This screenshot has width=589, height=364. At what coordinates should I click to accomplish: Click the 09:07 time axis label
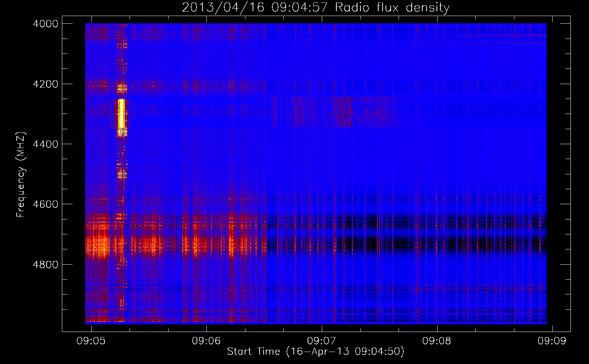[x=321, y=341]
